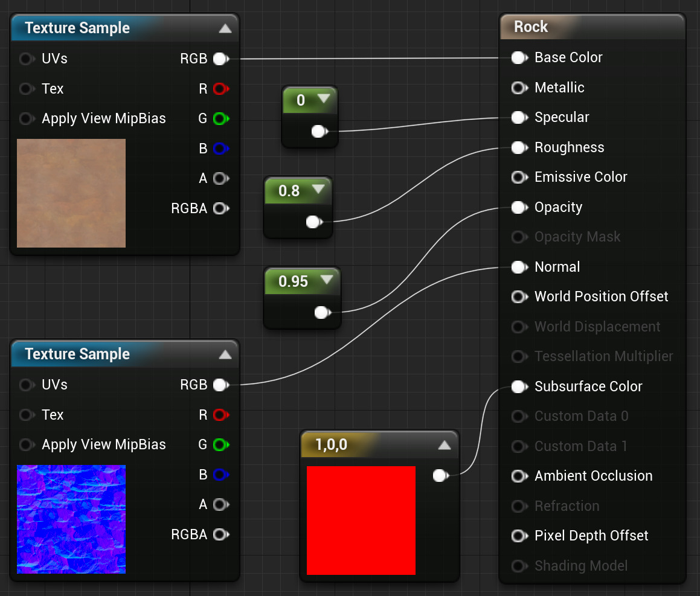Select the Rock material node title
This screenshot has height=596, width=700.
click(x=531, y=27)
